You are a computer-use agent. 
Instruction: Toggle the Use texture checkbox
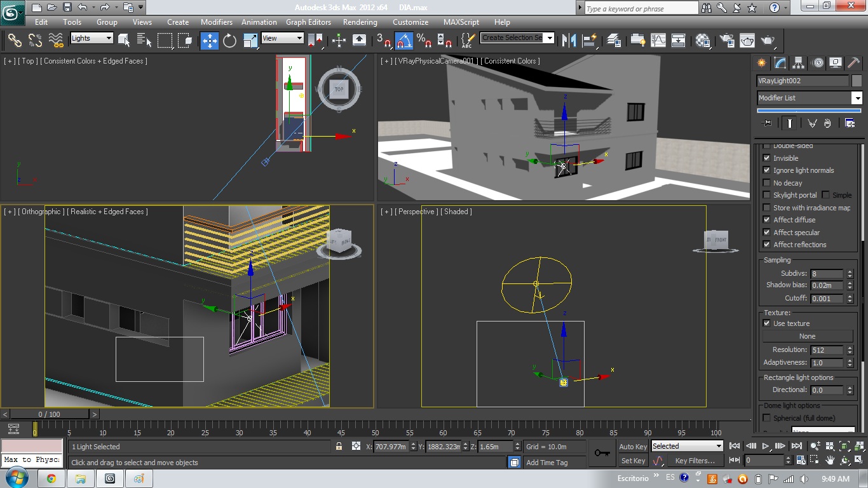point(766,323)
